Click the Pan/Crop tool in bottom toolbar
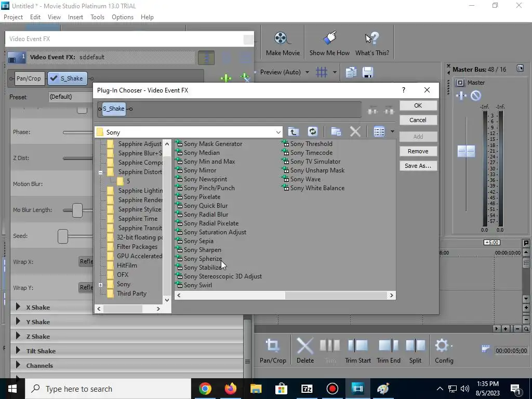The image size is (532, 399). click(x=273, y=351)
